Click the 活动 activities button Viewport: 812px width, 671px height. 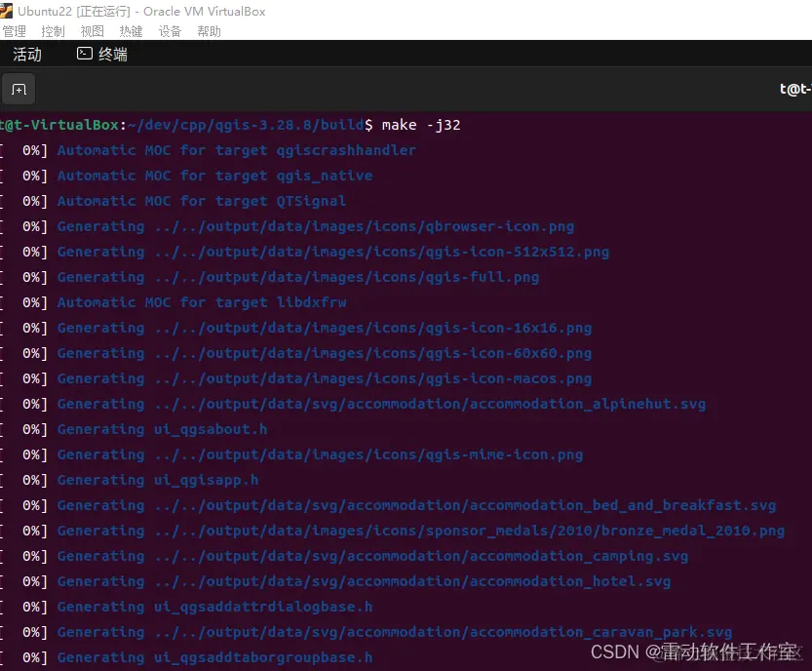pos(27,54)
